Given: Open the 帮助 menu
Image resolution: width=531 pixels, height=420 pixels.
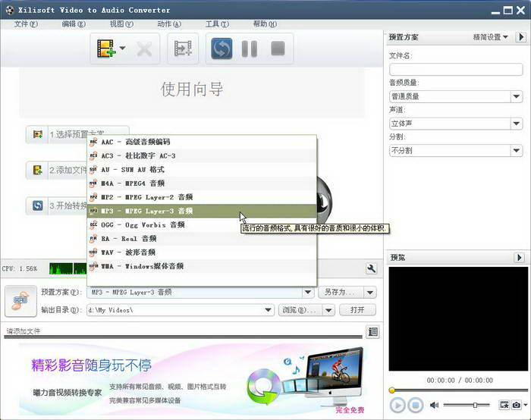Looking at the screenshot, I should (x=265, y=24).
